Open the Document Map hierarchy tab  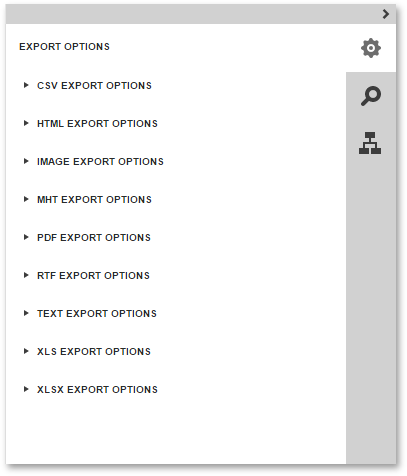coord(370,143)
